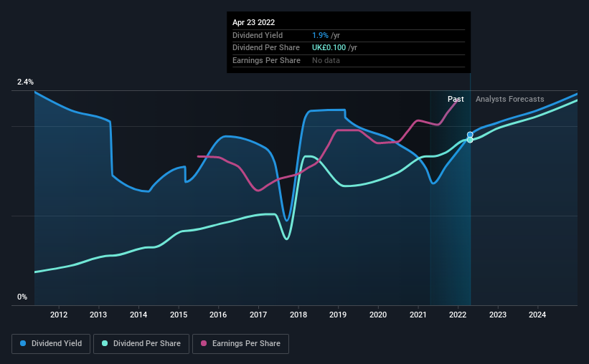Toggle the Dividend Yield legend button
Image resolution: width=589 pixels, height=364 pixels.
click(x=51, y=344)
